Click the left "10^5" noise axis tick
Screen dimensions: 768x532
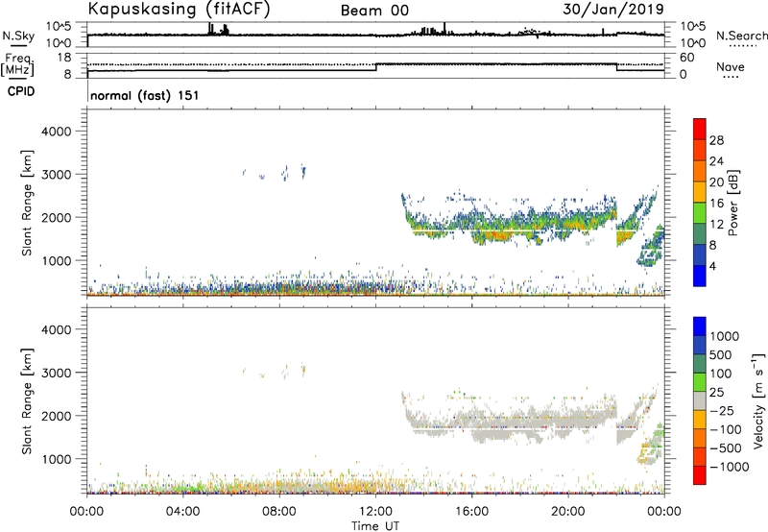click(x=60, y=27)
